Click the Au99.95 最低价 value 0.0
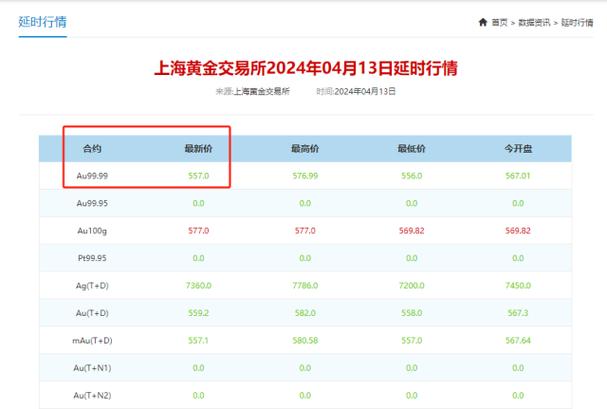Image resolution: width=607 pixels, height=409 pixels. click(x=412, y=203)
